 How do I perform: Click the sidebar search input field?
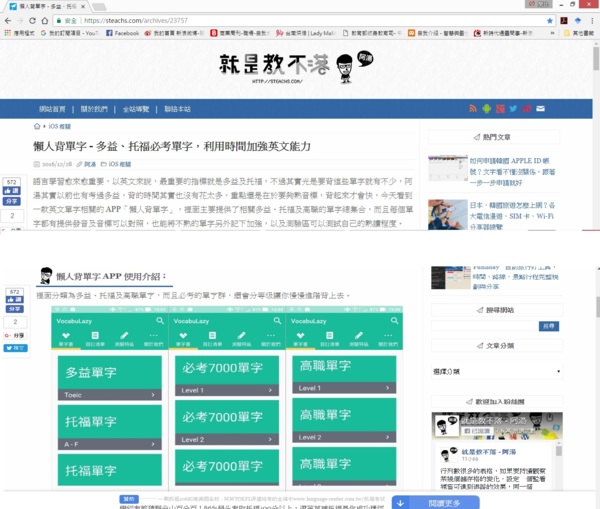484,326
